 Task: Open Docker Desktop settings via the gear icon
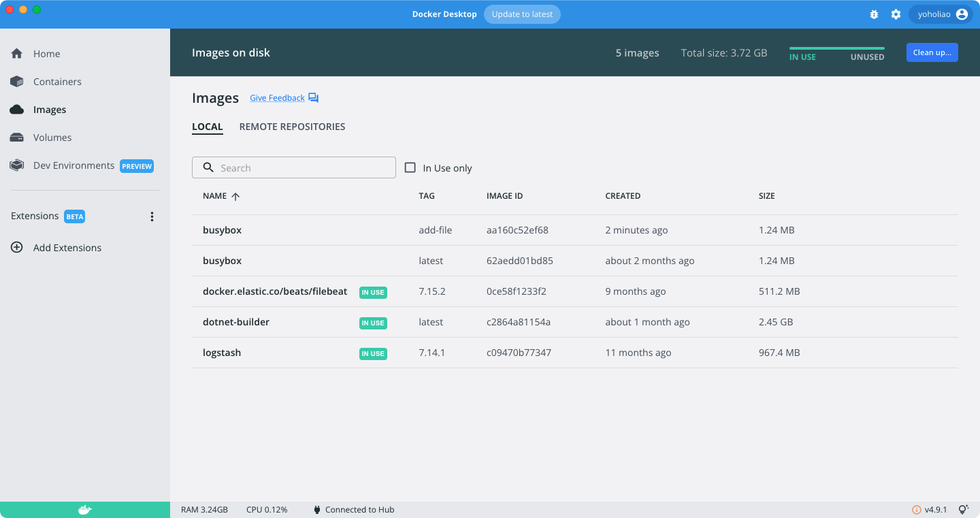tap(896, 14)
